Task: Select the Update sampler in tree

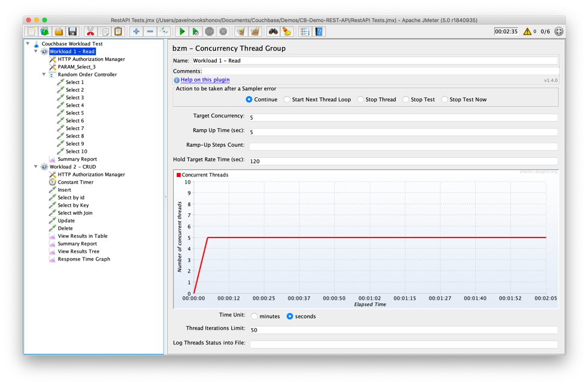Action: (66, 221)
